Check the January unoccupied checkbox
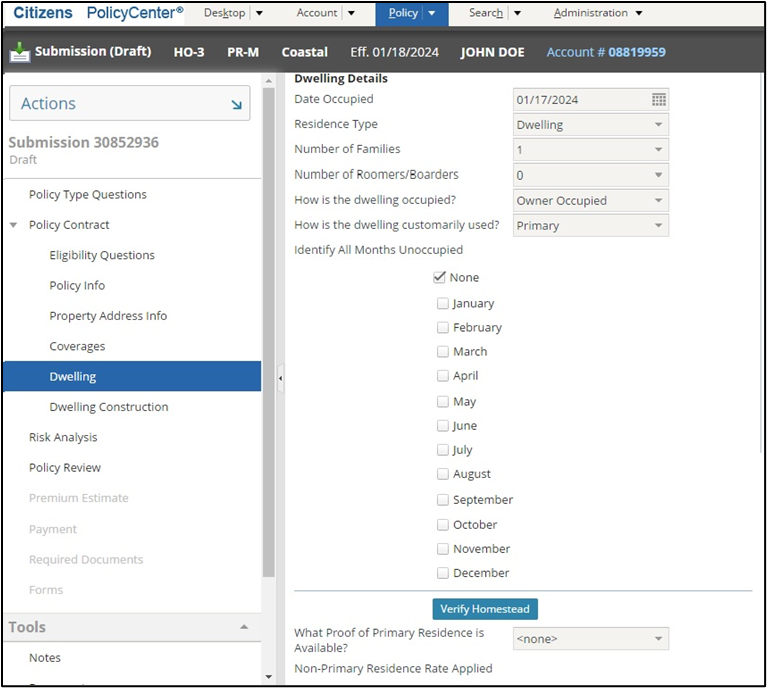This screenshot has width=767, height=688. click(x=443, y=303)
